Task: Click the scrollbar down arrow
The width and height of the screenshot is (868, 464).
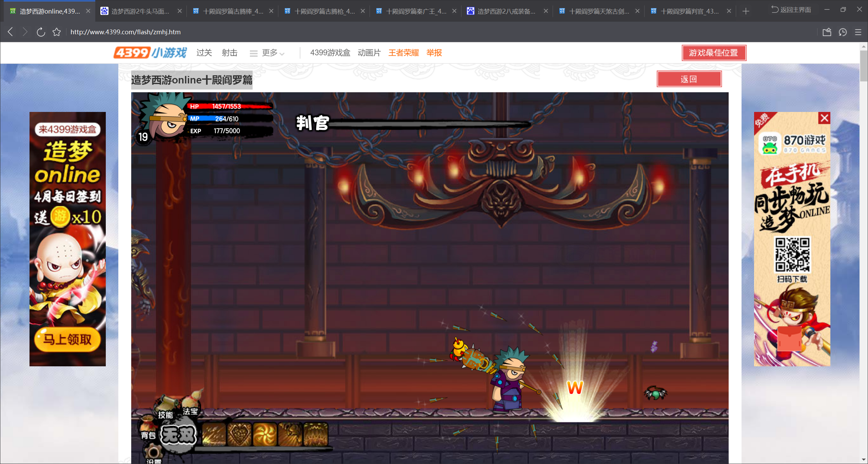Action: click(864, 460)
